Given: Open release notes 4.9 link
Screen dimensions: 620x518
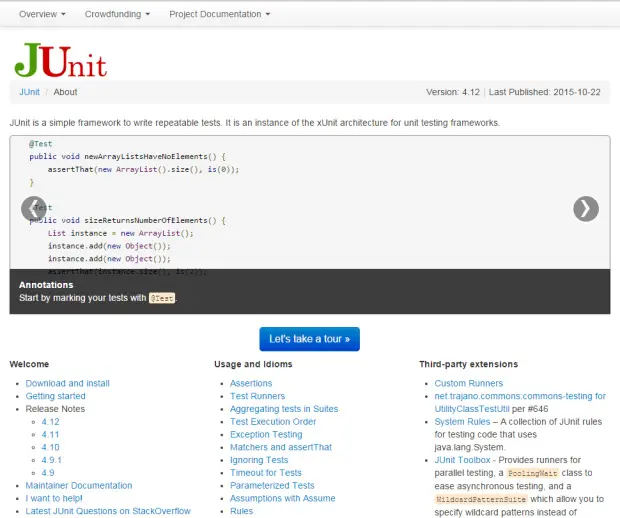Looking at the screenshot, I should pos(48,473).
